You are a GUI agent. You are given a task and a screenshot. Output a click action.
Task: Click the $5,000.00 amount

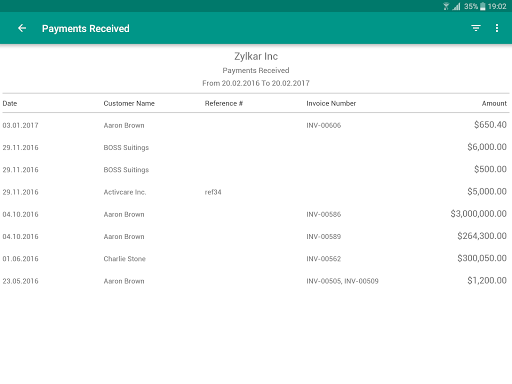[x=487, y=191]
